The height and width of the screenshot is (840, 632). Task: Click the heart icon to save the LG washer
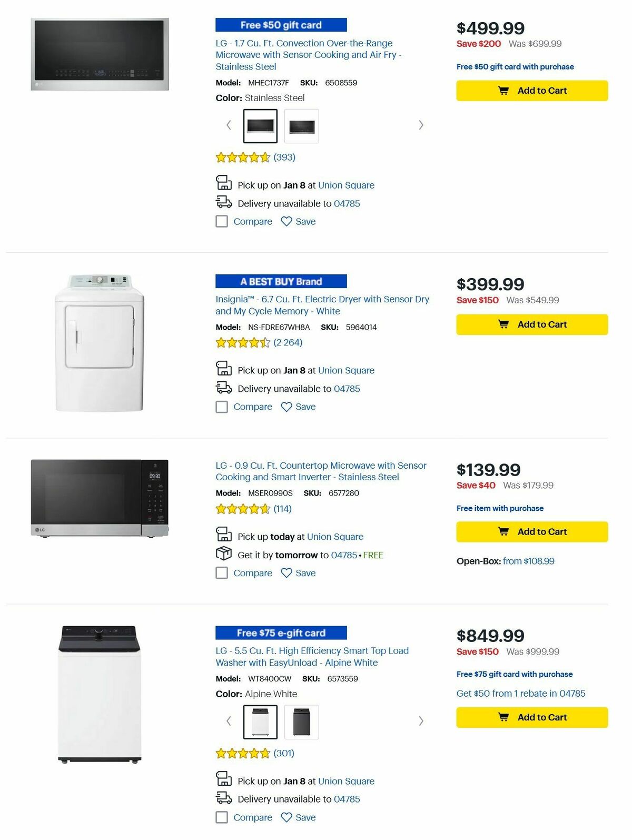tap(286, 817)
